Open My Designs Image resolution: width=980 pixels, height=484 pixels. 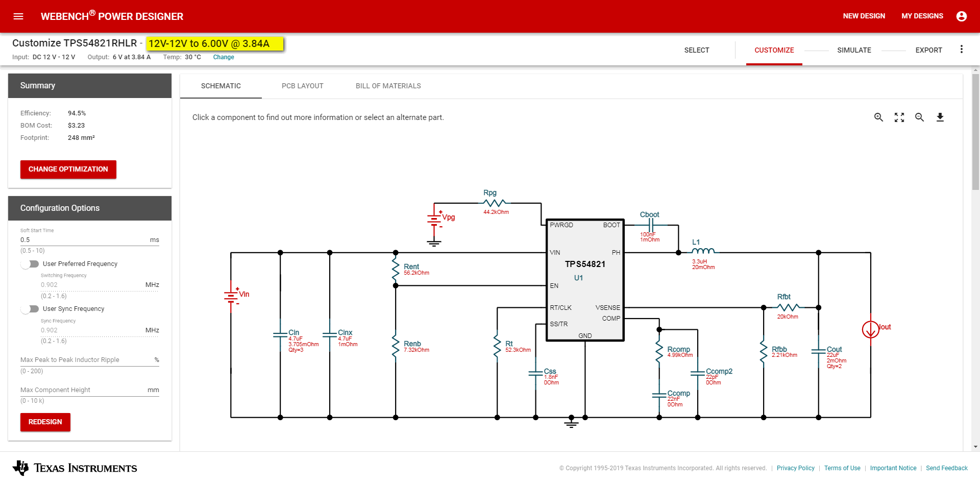[922, 16]
